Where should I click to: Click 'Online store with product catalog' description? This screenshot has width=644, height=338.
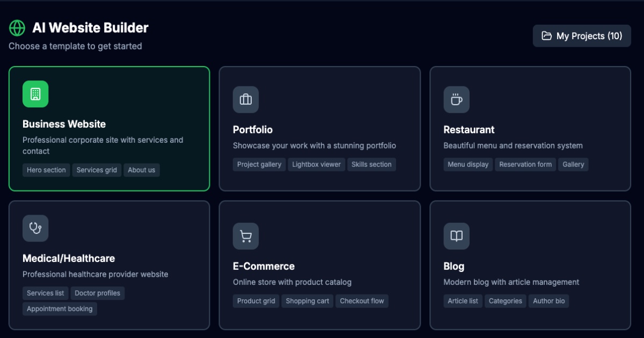click(x=292, y=282)
